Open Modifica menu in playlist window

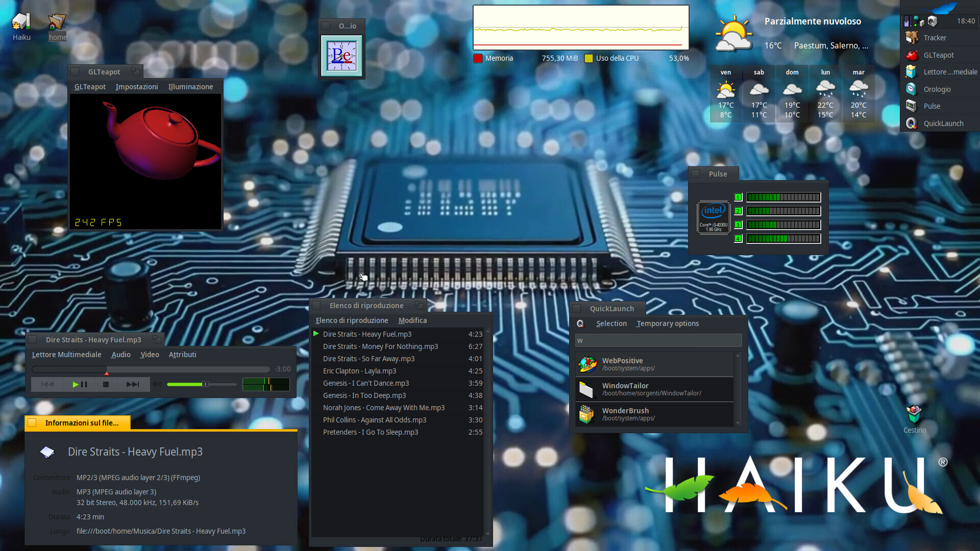412,320
